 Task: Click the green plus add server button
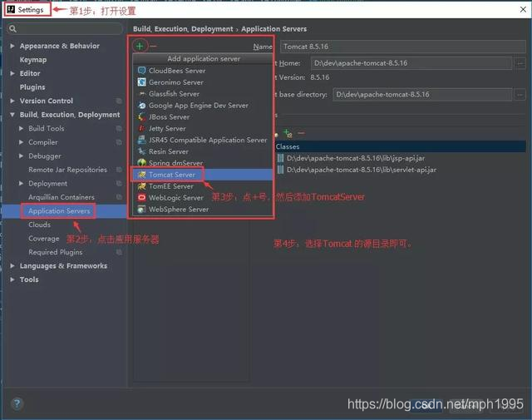140,46
